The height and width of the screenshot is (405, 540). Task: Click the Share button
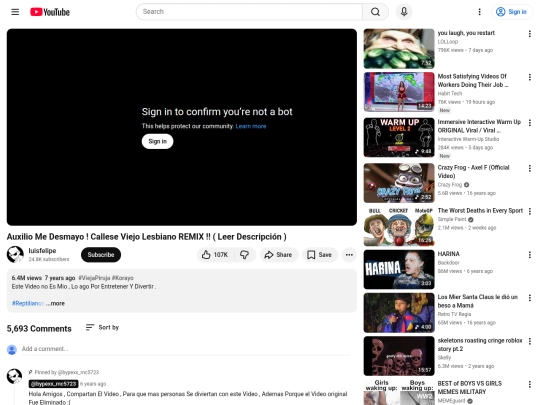point(278,255)
